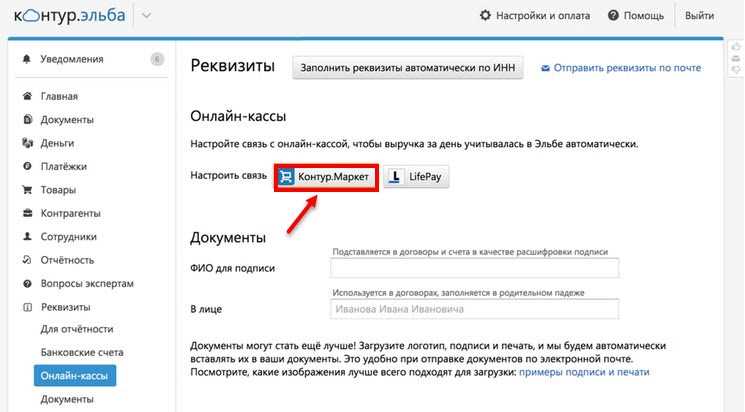Image resolution: width=745 pixels, height=412 pixels.
Task: Click the envelope icon near Отправить реквизиты
Action: 545,68
